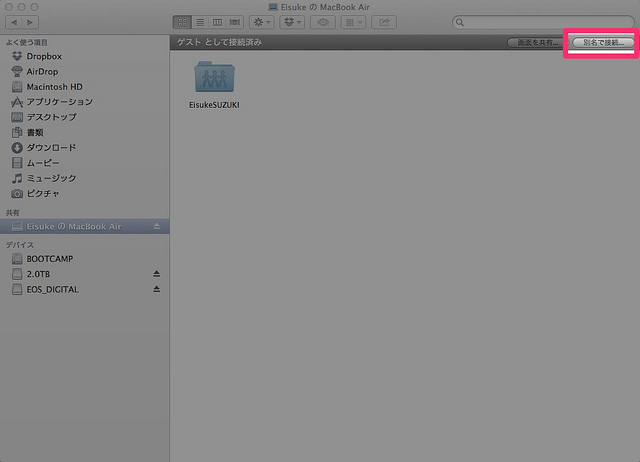Image resolution: width=640 pixels, height=462 pixels.
Task: Eject Eisuke の MacBook Air share
Action: click(157, 226)
